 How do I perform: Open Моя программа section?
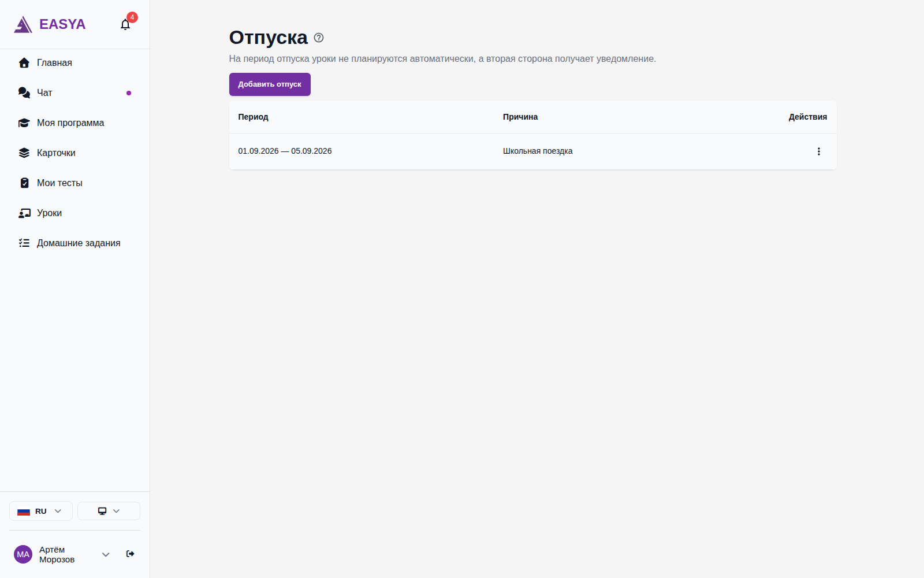(75, 123)
